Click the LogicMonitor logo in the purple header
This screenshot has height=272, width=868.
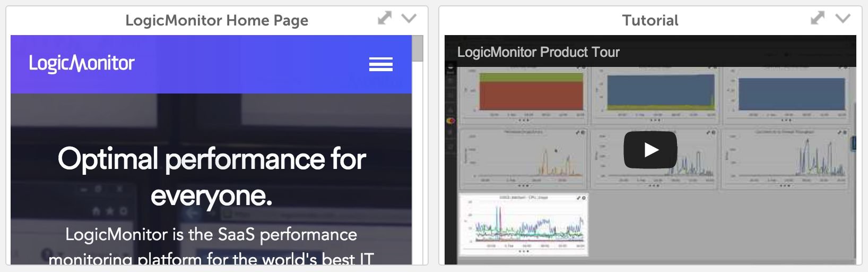(x=82, y=63)
